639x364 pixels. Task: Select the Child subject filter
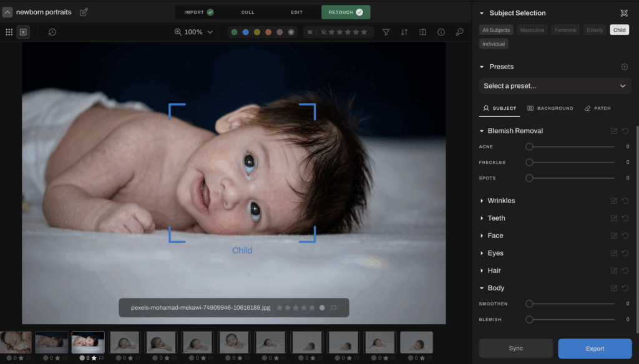pos(618,29)
